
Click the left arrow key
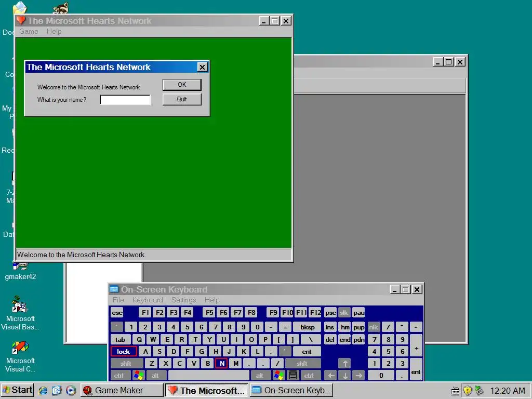(x=331, y=376)
